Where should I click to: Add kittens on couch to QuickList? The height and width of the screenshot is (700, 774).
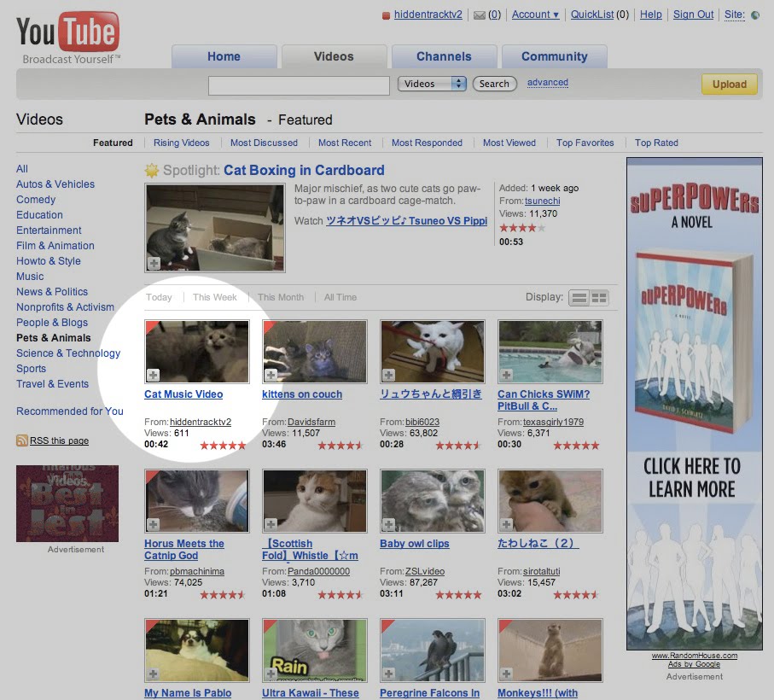tap(271, 375)
